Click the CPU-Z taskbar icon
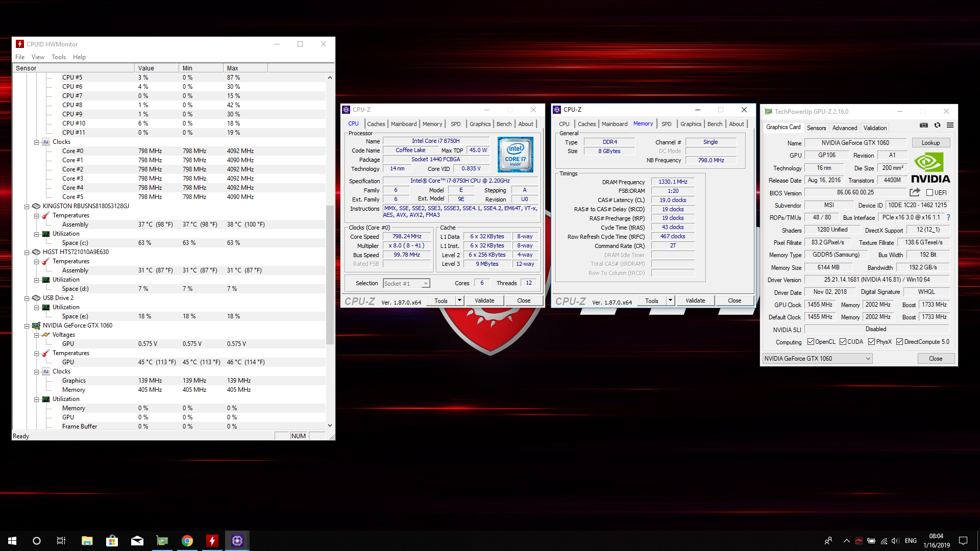980x551 pixels. 237,541
